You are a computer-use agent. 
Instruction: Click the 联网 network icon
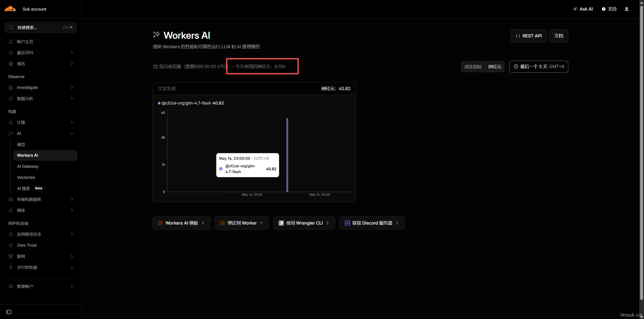[x=11, y=256]
